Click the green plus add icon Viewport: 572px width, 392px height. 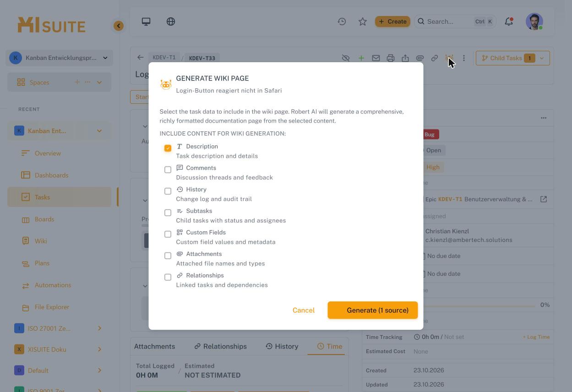click(361, 58)
